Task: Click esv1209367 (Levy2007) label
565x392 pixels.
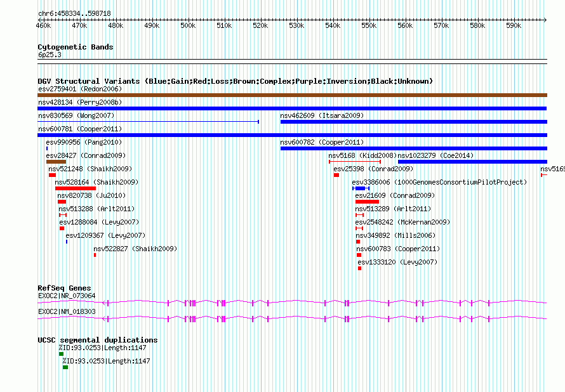Action: (x=105, y=235)
